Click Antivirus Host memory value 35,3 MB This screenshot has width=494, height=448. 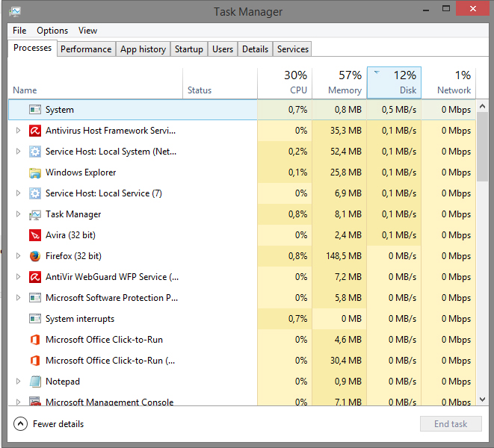[346, 131]
